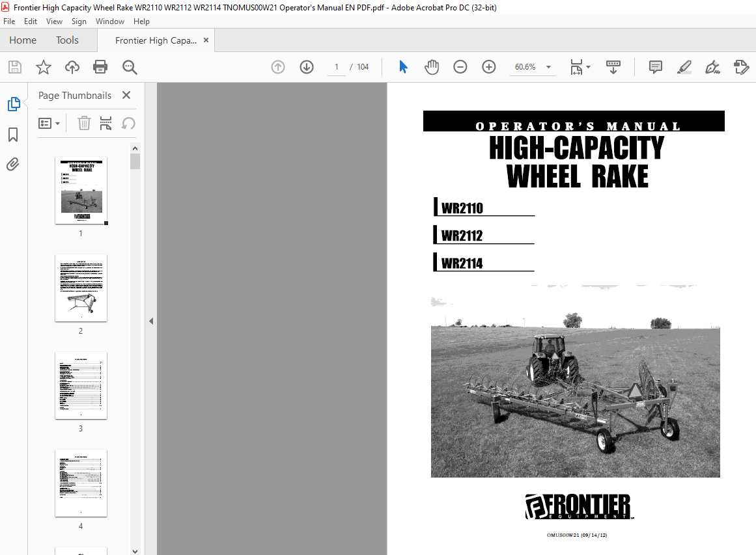Click the wheel rake field photo
756x555 pixels.
575,381
